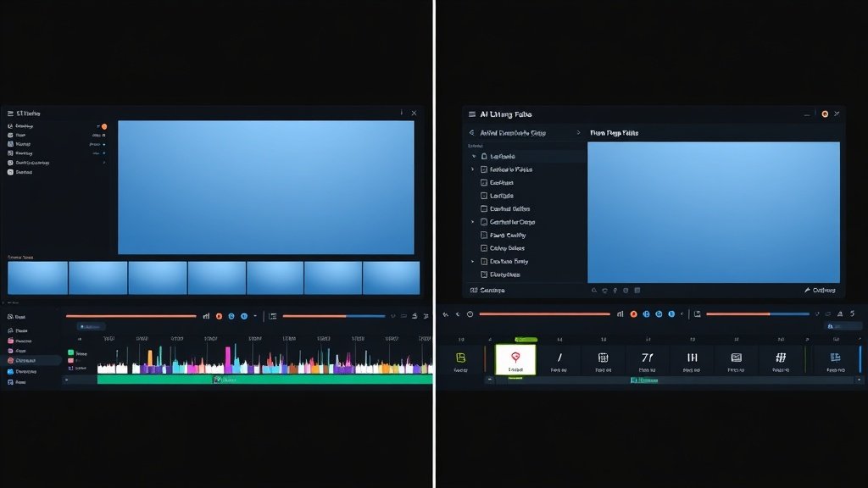This screenshot has height=488, width=868.
Task: Select the first thumbnail in left window's strip
Action: (37, 278)
